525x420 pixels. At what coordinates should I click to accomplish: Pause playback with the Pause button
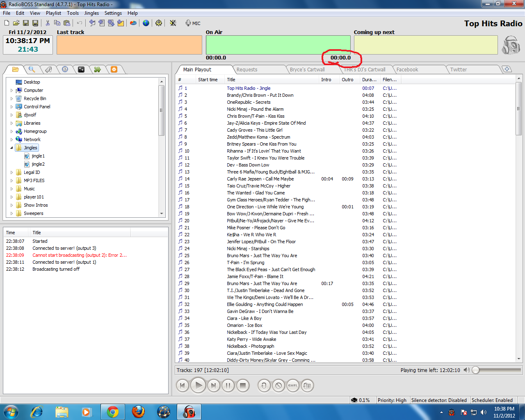point(228,386)
